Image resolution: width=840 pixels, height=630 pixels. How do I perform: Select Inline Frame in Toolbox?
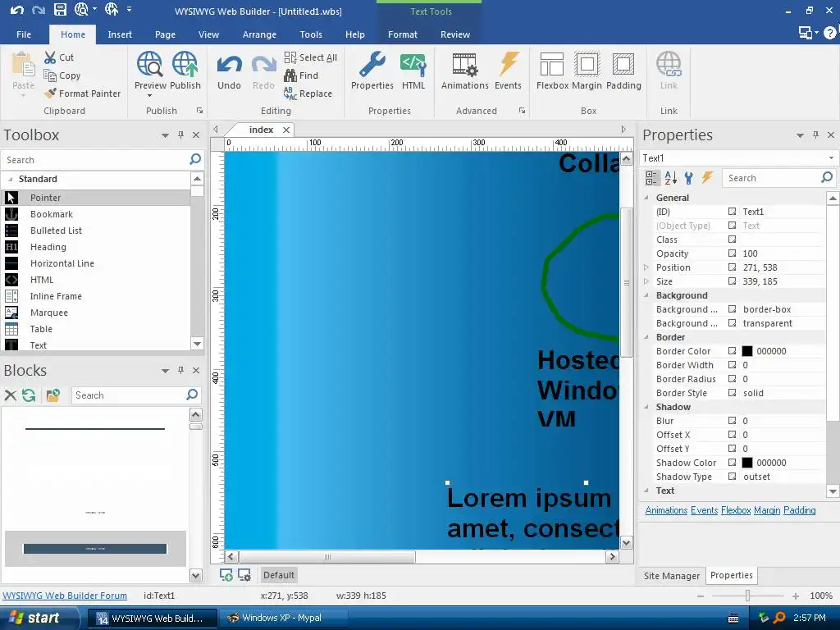[97, 296]
